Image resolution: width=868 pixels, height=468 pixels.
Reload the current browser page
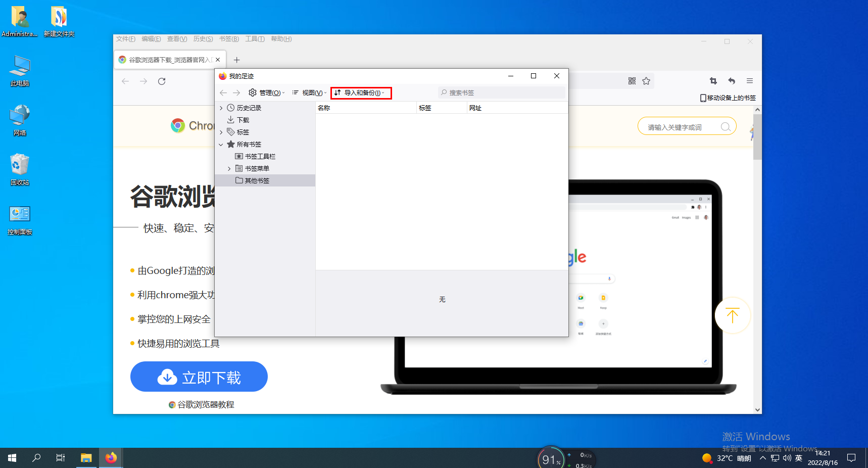162,81
